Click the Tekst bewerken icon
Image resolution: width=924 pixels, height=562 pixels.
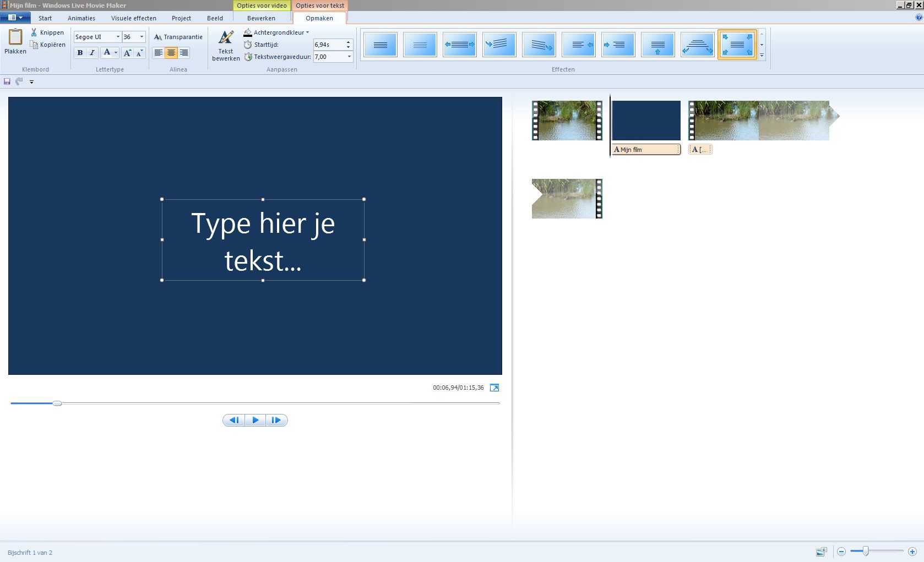tap(226, 38)
